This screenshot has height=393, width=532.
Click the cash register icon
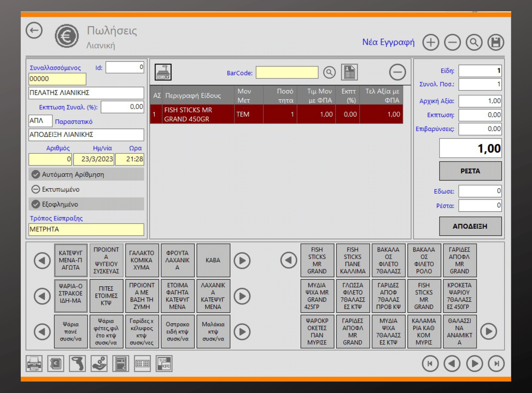tap(163, 72)
